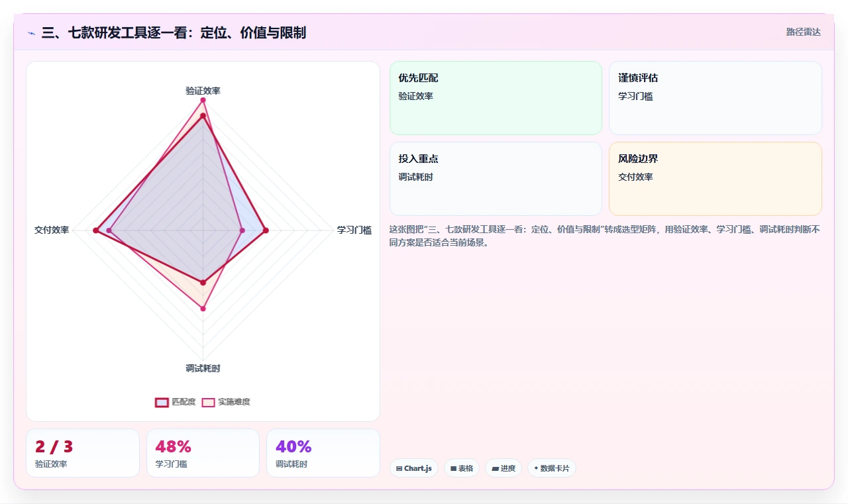Image resolution: width=848 pixels, height=504 pixels.
Task: Click the description paragraph starting 这张图把
Action: pos(605,236)
